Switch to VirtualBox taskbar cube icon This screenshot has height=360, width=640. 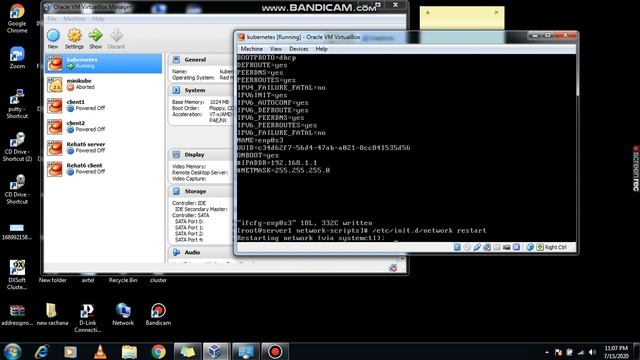[216, 351]
